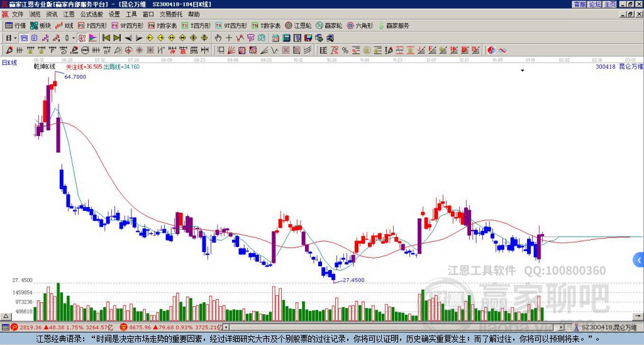Click the 日K线 chart label
This screenshot has width=644, height=345.
[x=9, y=63]
